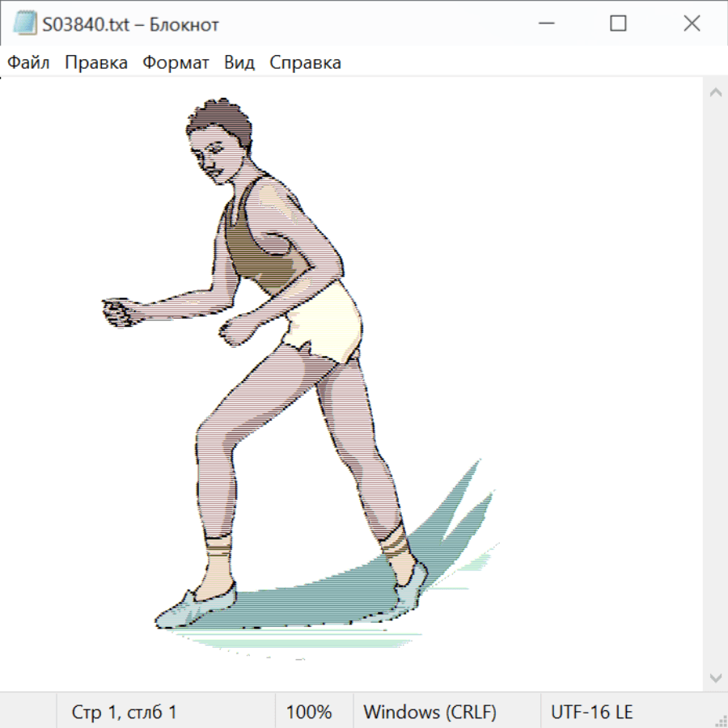Click the 100% zoom level in status bar
728x728 pixels.
tap(309, 712)
